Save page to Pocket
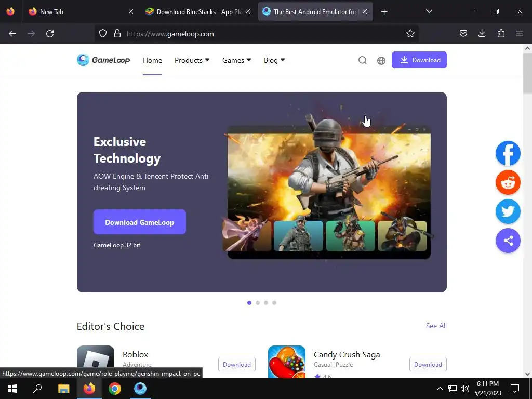This screenshot has width=532, height=399. pyautogui.click(x=463, y=34)
